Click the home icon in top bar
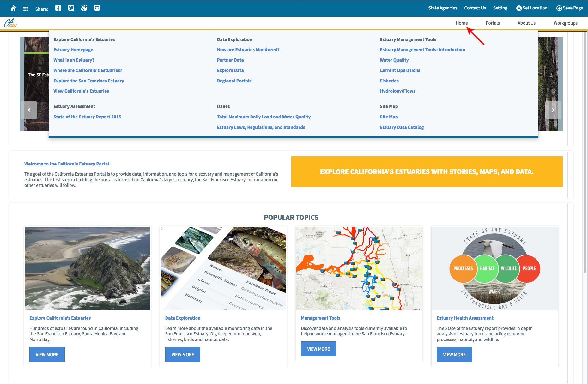This screenshot has height=384, width=588. pos(13,8)
